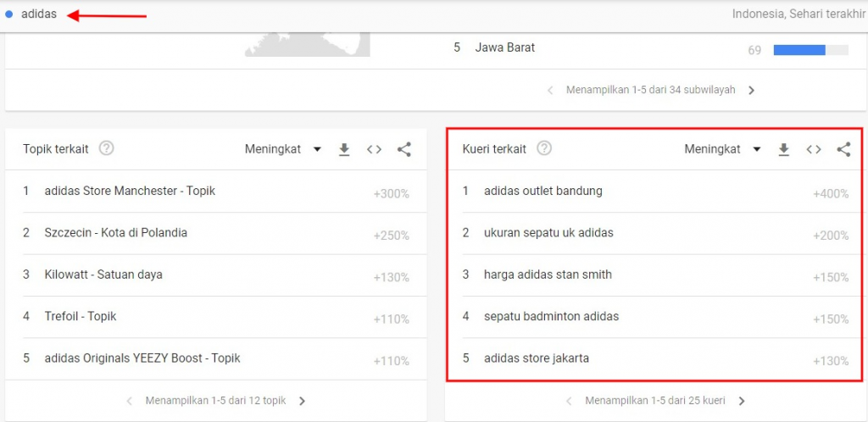868x422 pixels.
Task: Click +200% value for ukuran sepatu uk
Action: click(831, 236)
